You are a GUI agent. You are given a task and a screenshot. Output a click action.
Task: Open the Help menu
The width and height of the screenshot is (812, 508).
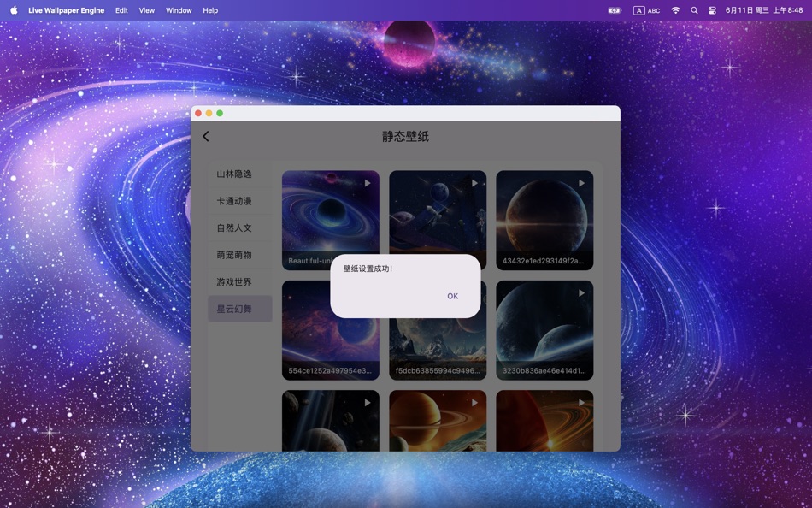210,10
